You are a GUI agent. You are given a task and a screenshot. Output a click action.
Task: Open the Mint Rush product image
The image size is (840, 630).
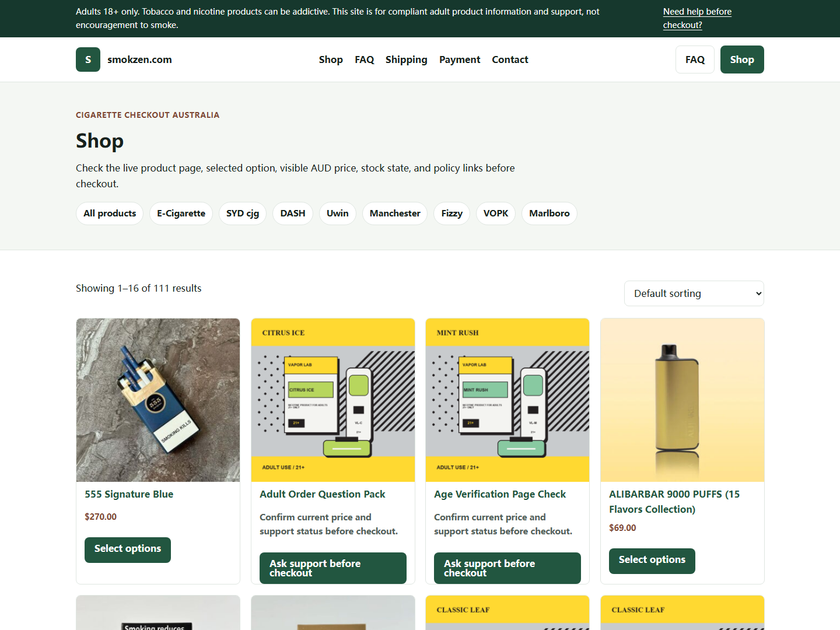click(x=508, y=400)
